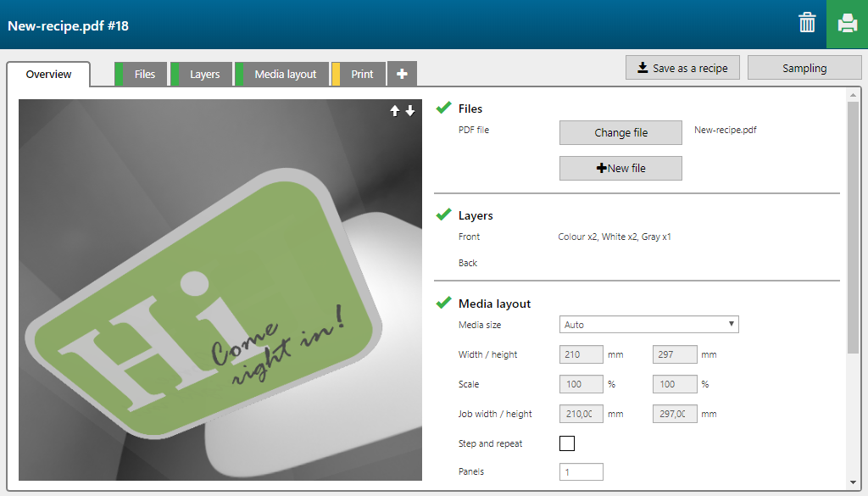Screen dimensions: 868x496
Task: Click the Back layer label
Action: [x=468, y=263]
